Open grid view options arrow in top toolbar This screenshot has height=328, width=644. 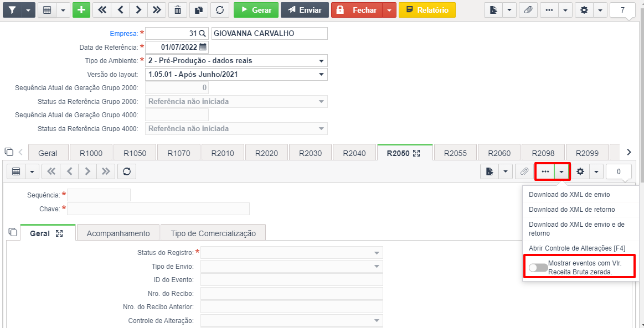[63, 11]
